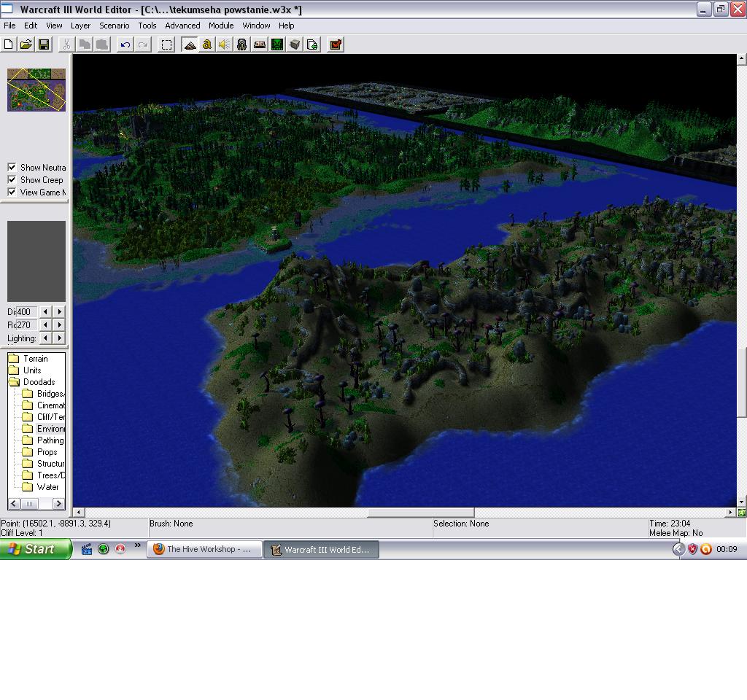Click the Rc 270 value field
The image size is (747, 700).
coord(26,324)
